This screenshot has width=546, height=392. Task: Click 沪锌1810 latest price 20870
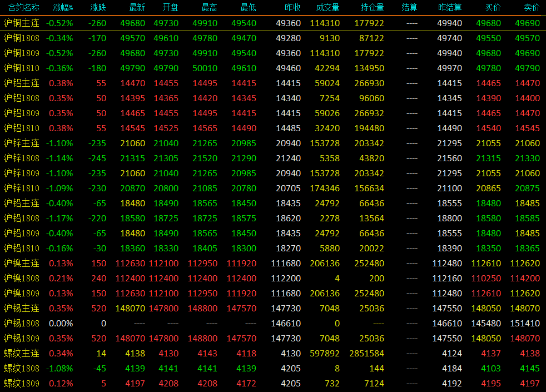(133, 188)
